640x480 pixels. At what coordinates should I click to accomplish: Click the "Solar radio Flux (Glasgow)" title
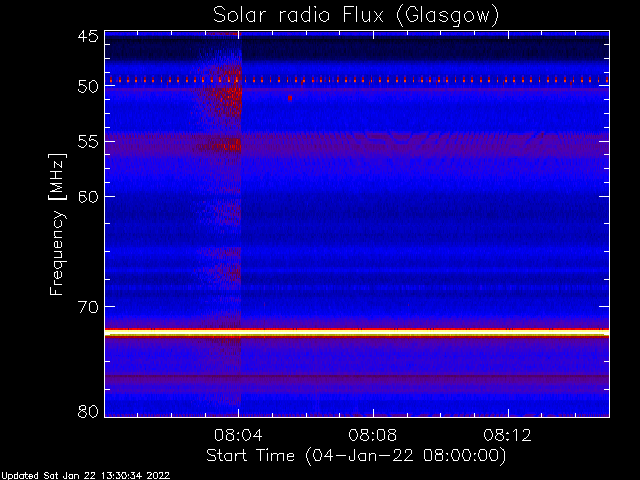(x=356, y=16)
